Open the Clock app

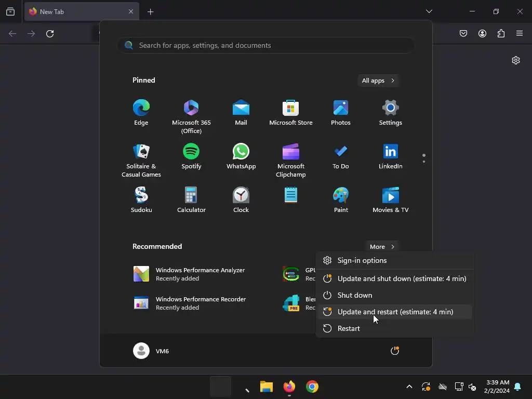tap(241, 200)
